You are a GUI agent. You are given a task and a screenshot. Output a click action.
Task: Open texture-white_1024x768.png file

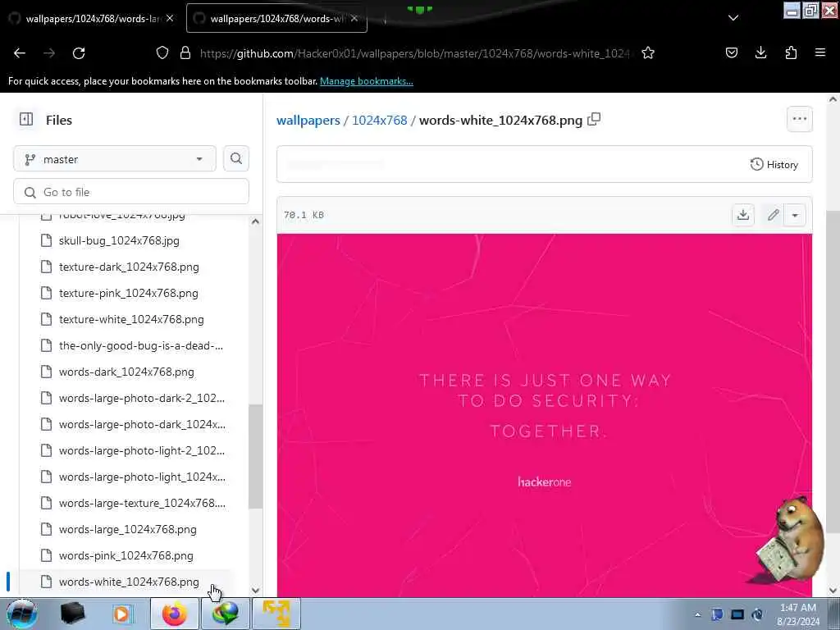click(x=131, y=319)
